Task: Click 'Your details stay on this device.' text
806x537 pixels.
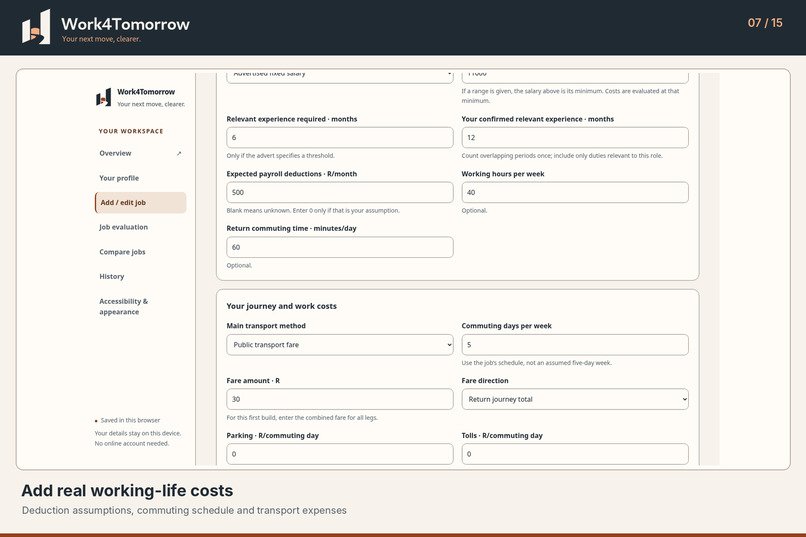Action: point(138,433)
